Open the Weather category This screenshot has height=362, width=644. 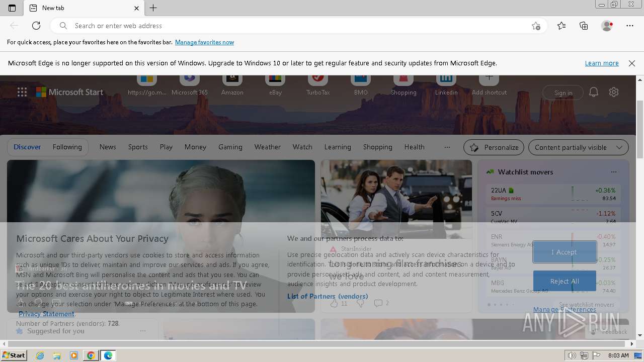(x=268, y=147)
